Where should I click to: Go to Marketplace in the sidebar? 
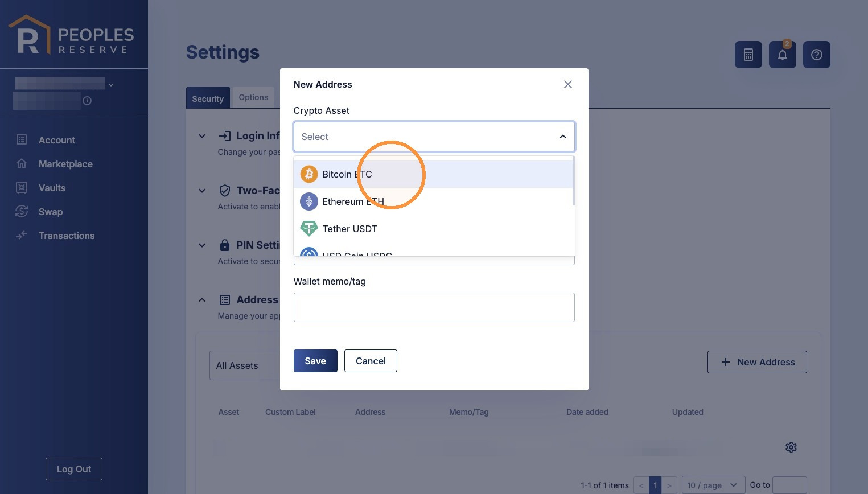click(65, 164)
